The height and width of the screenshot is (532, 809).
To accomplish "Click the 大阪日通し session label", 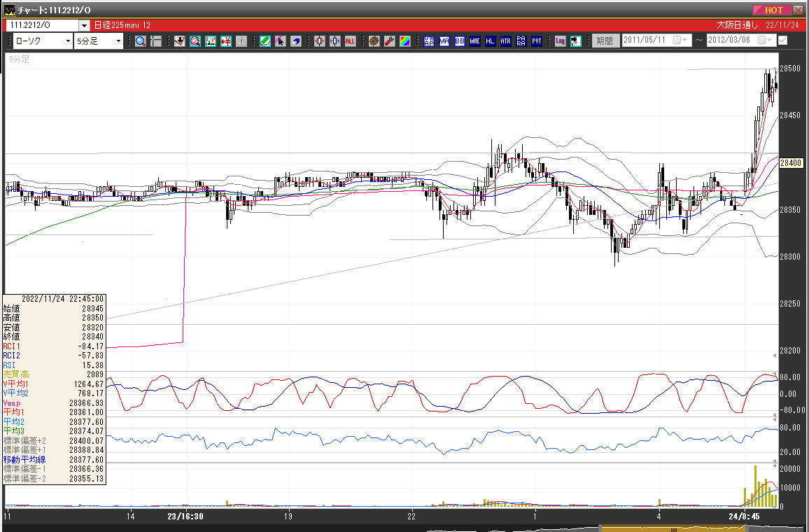I will (x=738, y=25).
